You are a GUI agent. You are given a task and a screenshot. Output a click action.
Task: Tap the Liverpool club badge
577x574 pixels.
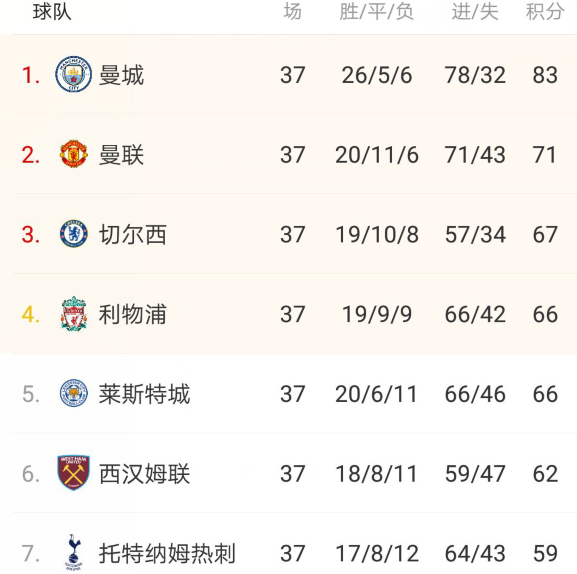74,313
